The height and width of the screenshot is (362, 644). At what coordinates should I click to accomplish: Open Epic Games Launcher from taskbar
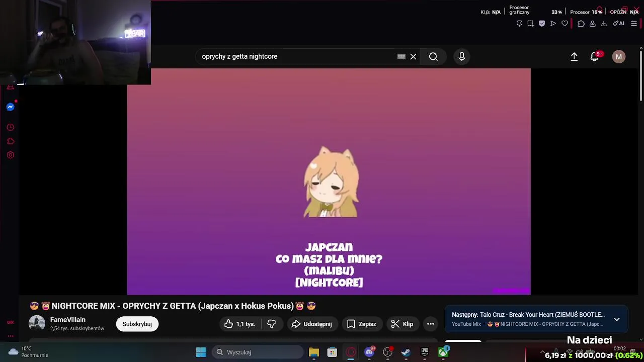[425, 352]
